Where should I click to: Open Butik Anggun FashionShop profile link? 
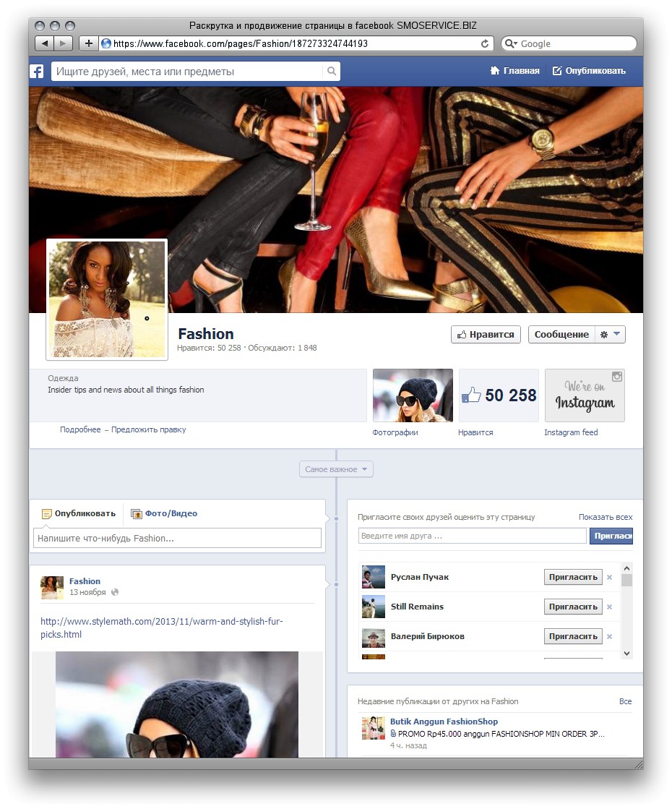point(444,722)
